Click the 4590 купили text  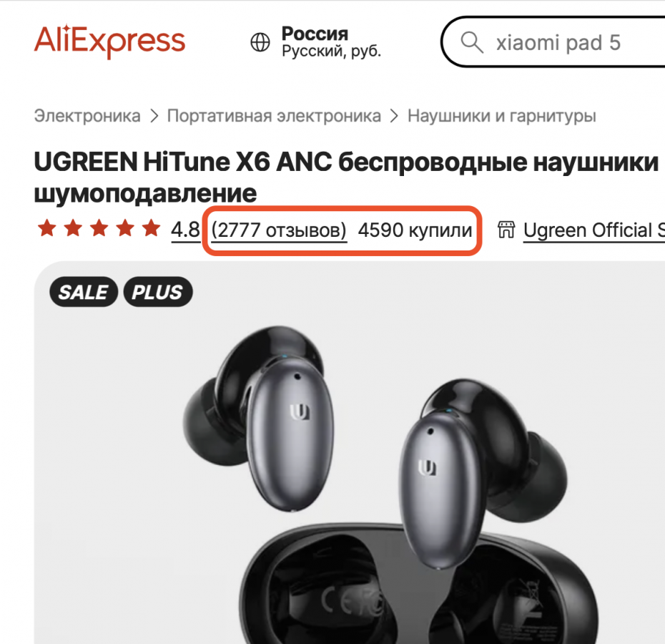(415, 230)
